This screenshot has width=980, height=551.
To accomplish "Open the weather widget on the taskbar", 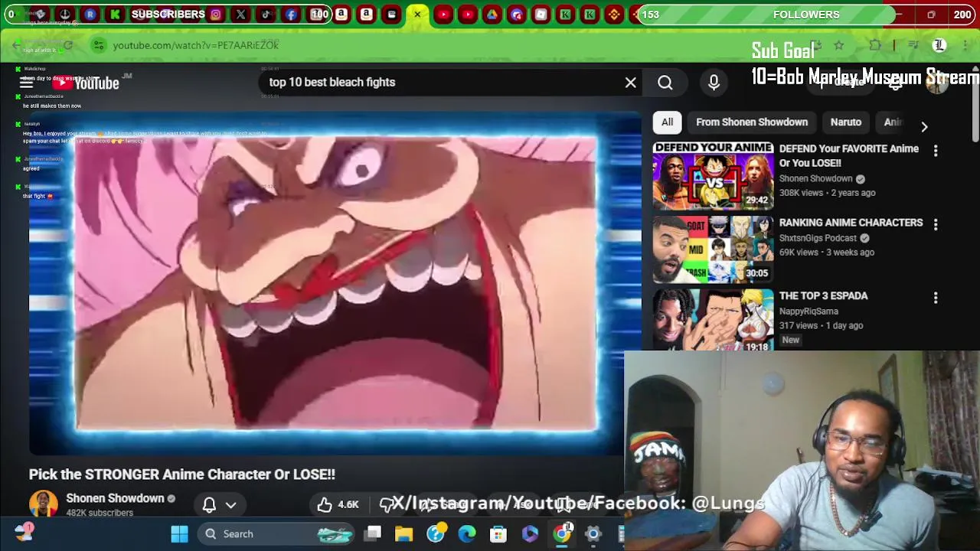I will (x=24, y=531).
